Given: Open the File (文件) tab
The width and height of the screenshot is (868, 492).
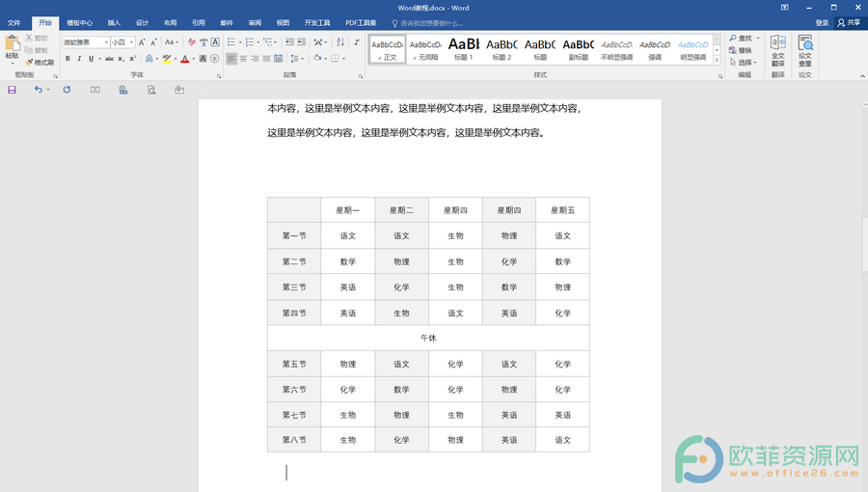Looking at the screenshot, I should [14, 23].
